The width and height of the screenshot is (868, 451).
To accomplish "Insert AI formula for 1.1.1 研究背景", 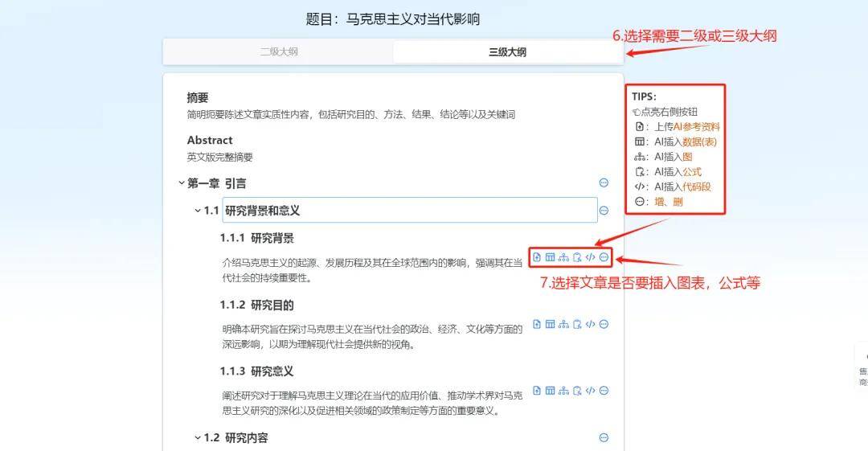I will [x=577, y=257].
